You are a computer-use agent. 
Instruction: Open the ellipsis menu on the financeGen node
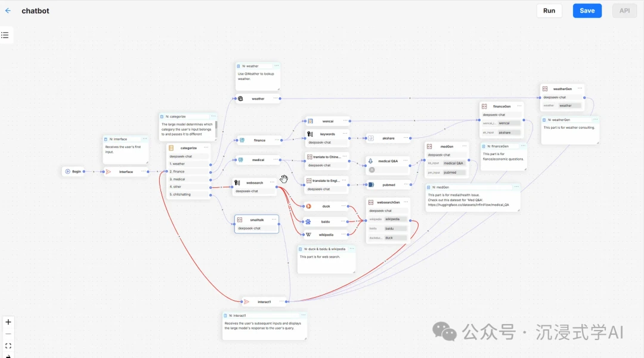coord(519,106)
